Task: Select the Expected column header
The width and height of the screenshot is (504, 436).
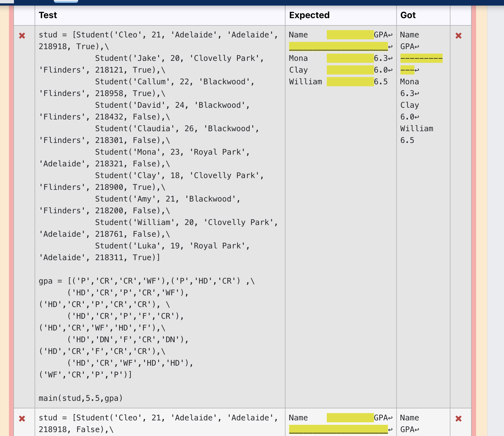Action: (x=309, y=15)
